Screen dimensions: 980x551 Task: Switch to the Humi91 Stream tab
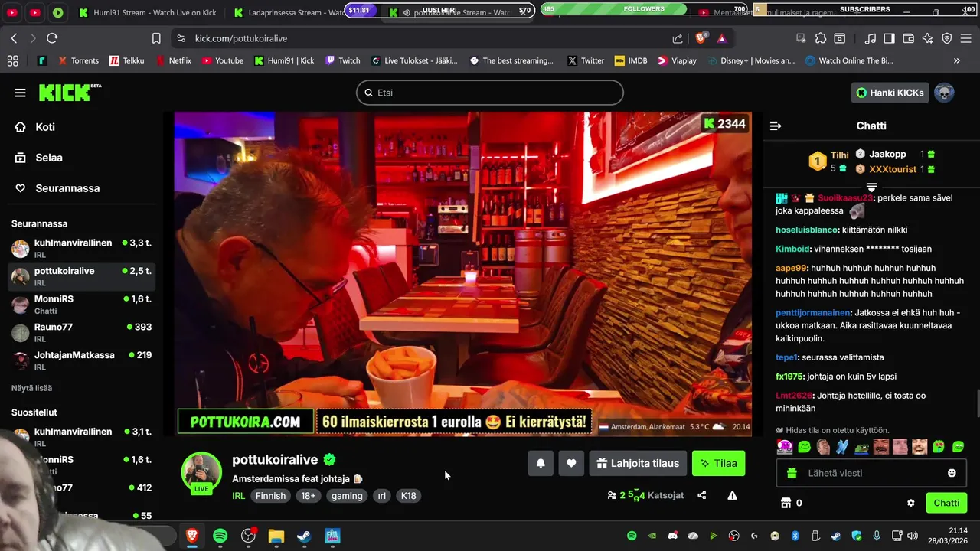pyautogui.click(x=147, y=12)
